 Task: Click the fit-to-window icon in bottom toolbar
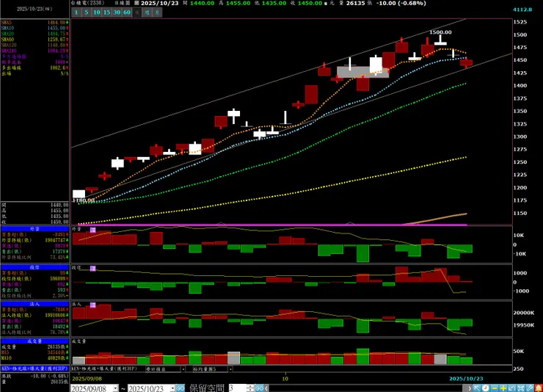[x=521, y=388]
